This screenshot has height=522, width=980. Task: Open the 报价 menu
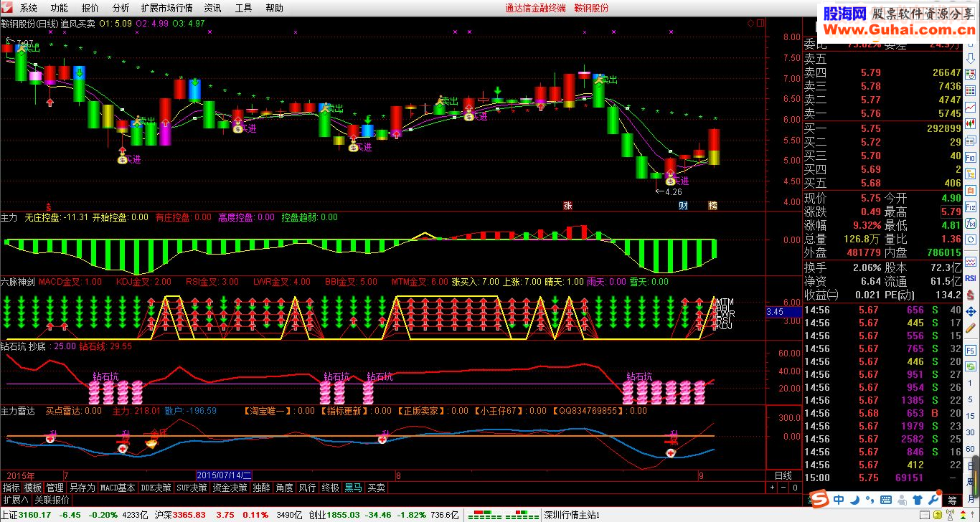[x=90, y=8]
